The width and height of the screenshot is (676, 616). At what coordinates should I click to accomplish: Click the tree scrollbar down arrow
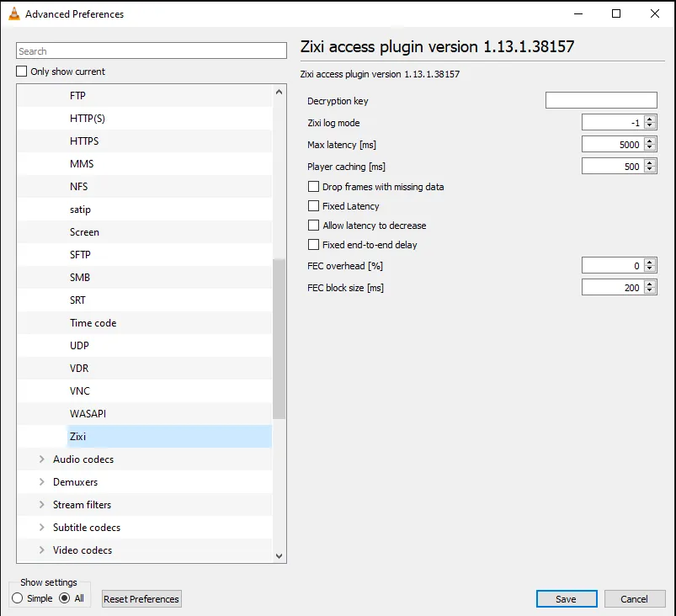tap(279, 556)
